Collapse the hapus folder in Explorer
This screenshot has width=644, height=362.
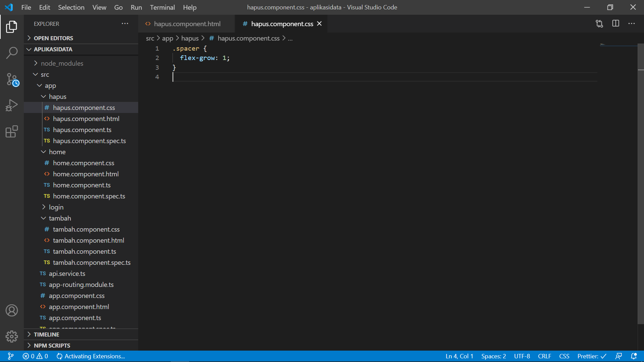pos(43,96)
